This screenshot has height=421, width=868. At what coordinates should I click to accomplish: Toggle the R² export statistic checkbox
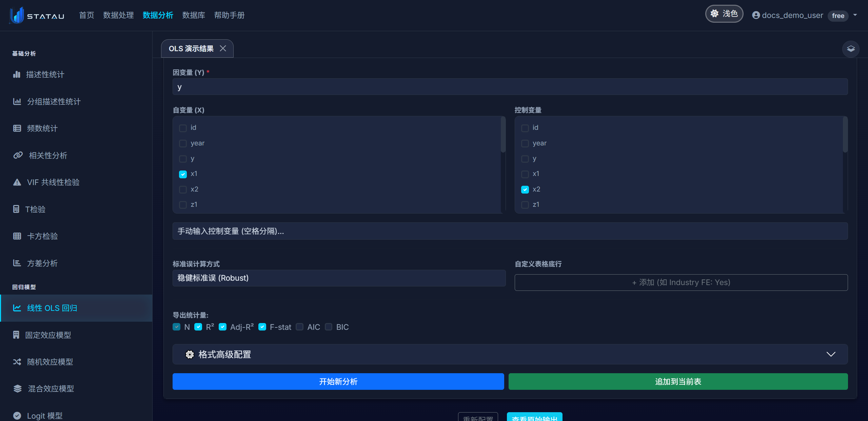pos(198,327)
